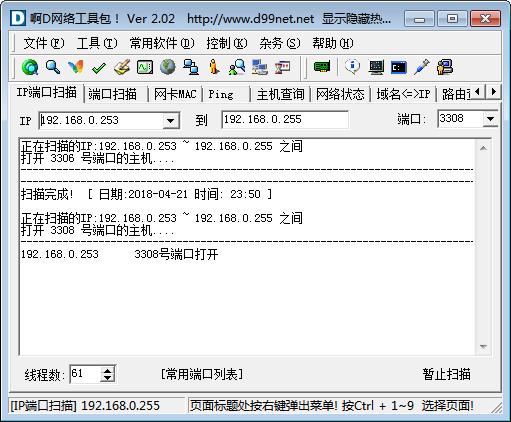Viewport: 511px width, 422px height.
Task: Click the hourglass window toolbar icon
Action: [282, 67]
